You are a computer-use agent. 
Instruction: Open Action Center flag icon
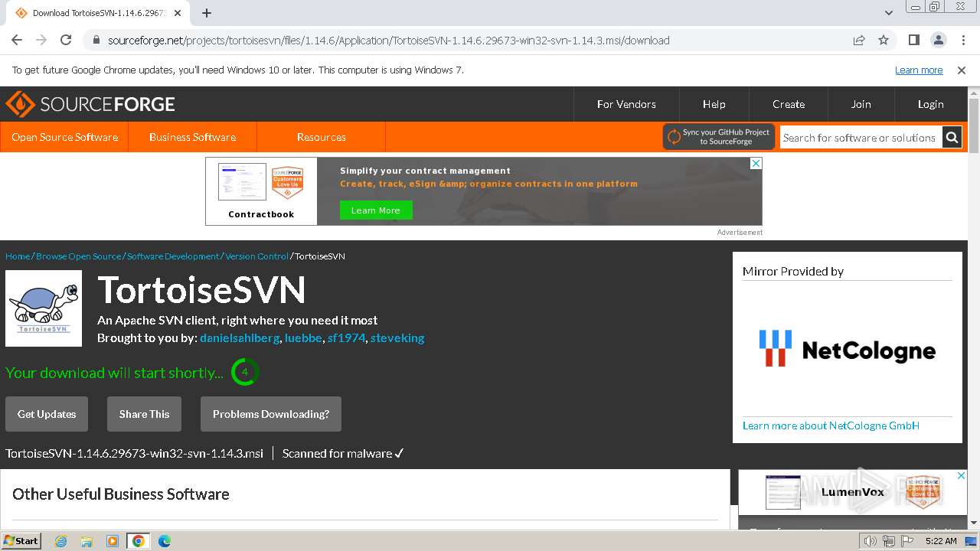pyautogui.click(x=906, y=541)
